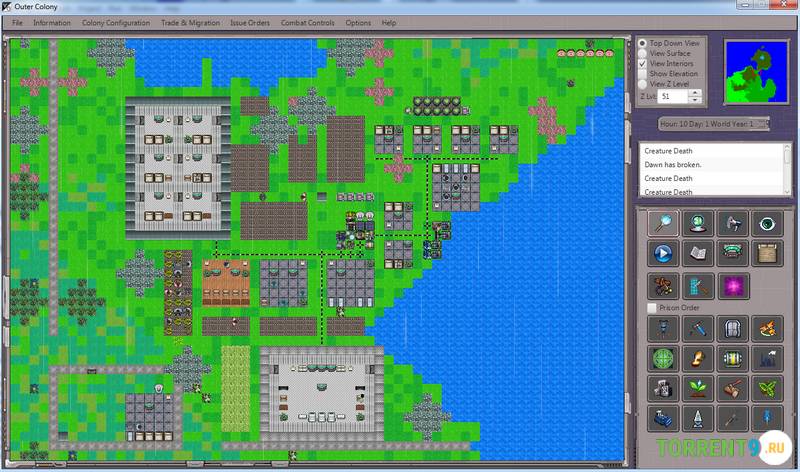Select the purple glowing portal icon

(x=731, y=284)
